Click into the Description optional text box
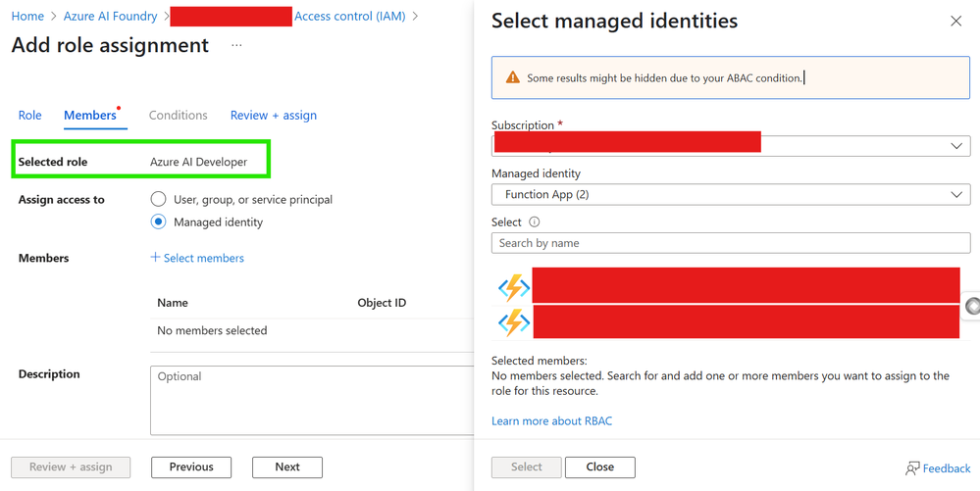The width and height of the screenshot is (980, 491). tap(312, 401)
